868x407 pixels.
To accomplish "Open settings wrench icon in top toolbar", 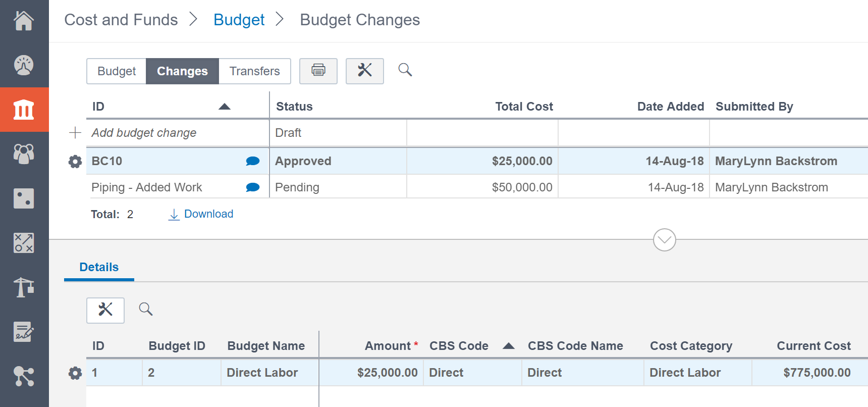I will point(364,71).
